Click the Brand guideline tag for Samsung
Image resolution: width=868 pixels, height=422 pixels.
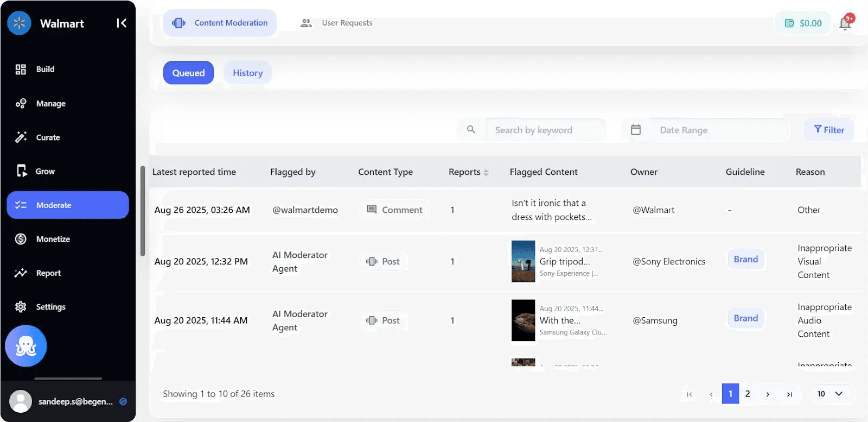point(746,318)
